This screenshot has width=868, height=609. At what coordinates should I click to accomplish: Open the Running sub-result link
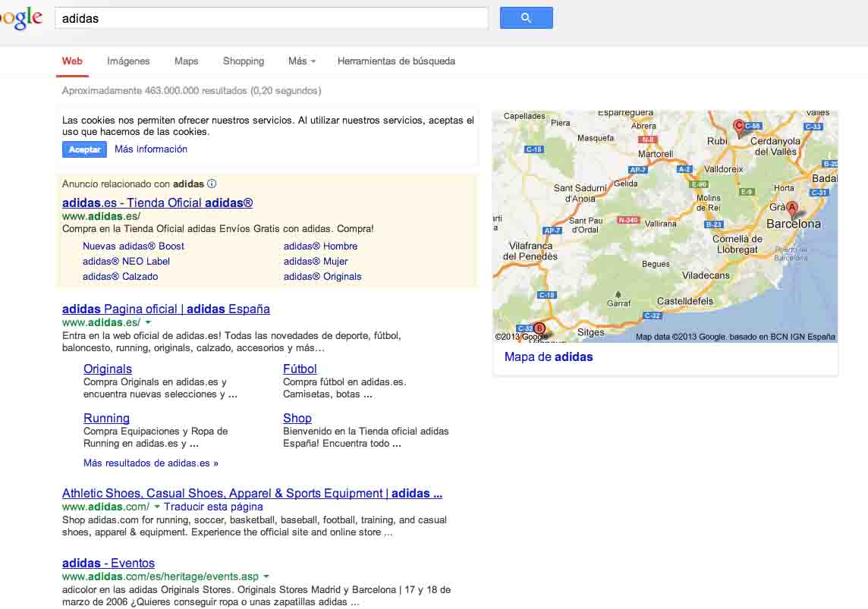pyautogui.click(x=106, y=418)
